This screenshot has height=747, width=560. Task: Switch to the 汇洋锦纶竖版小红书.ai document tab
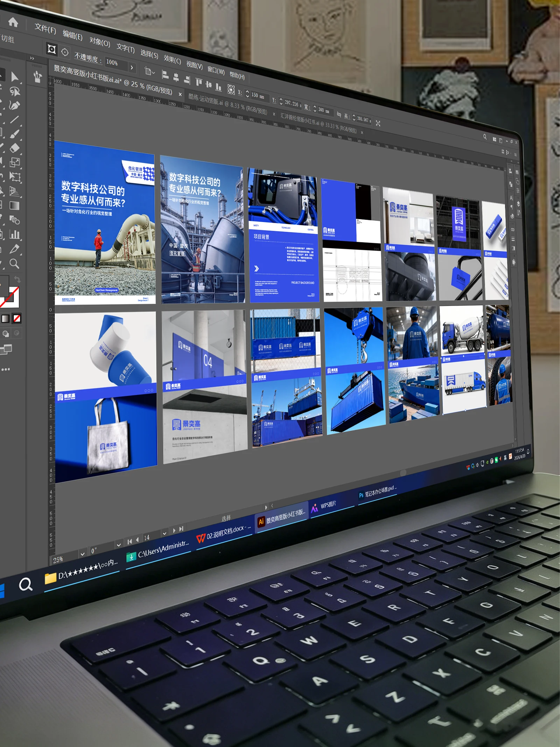(x=318, y=123)
